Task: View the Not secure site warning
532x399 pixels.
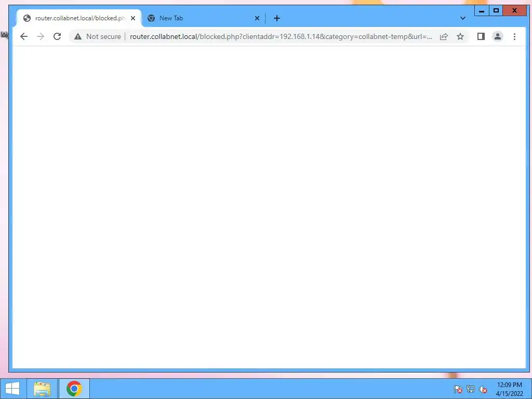Action: [x=98, y=36]
